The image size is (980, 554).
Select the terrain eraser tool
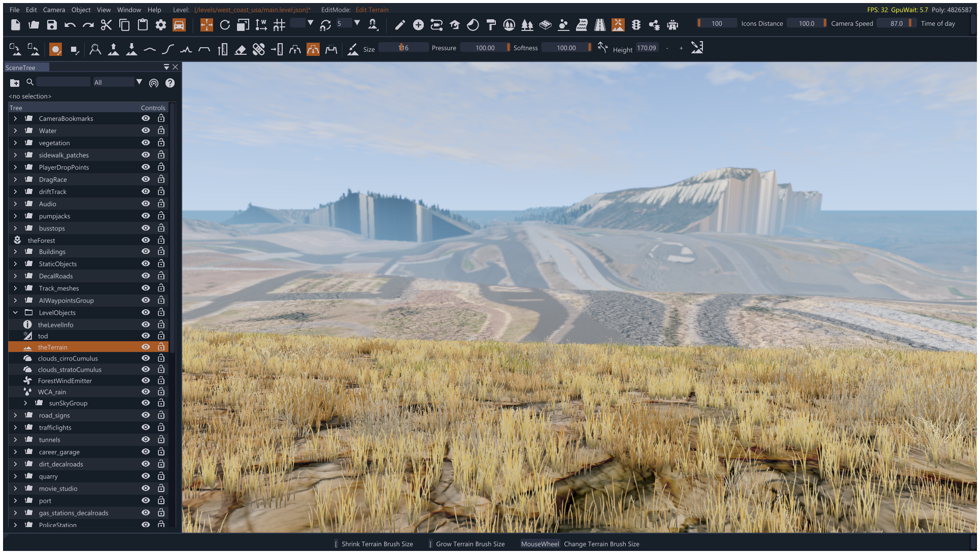pos(241,49)
